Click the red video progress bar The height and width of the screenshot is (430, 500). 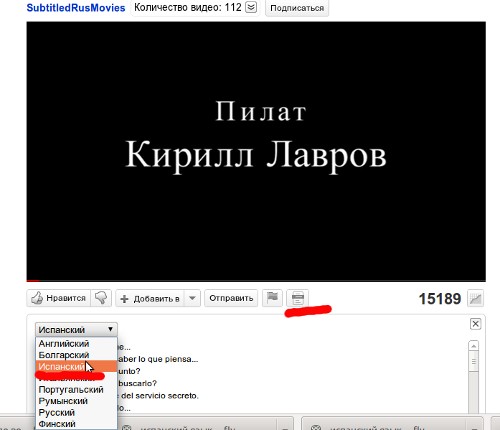33,281
